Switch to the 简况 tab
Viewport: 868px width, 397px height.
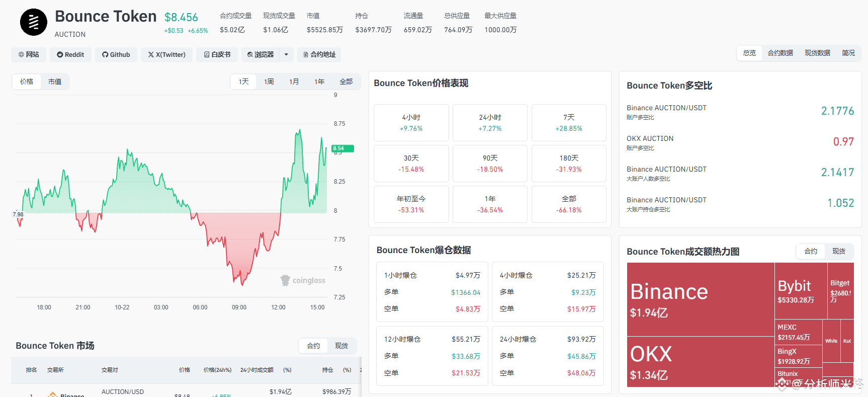tap(848, 53)
